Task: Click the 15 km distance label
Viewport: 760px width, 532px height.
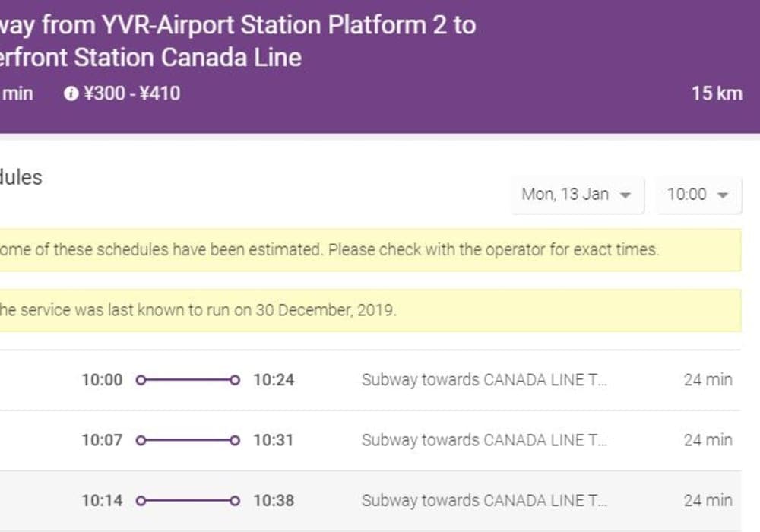Action: [716, 93]
